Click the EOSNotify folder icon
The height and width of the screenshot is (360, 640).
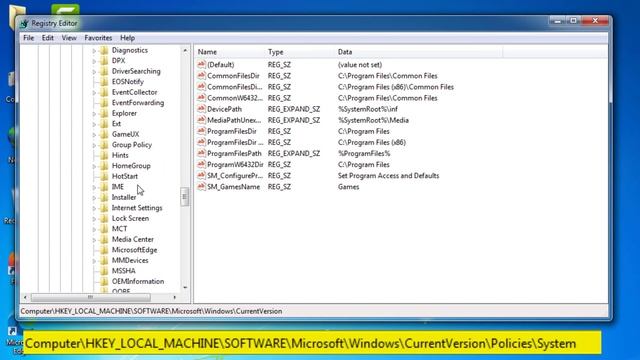pos(104,82)
